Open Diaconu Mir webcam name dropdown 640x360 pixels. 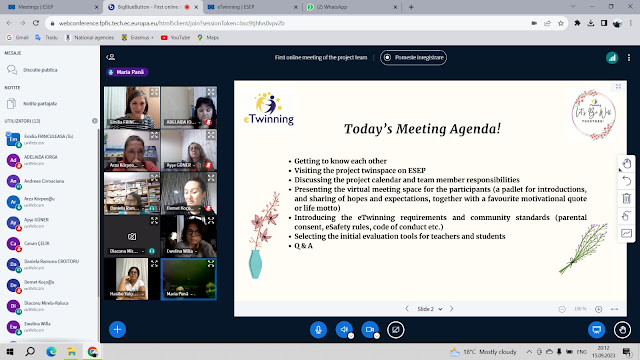pos(127,251)
